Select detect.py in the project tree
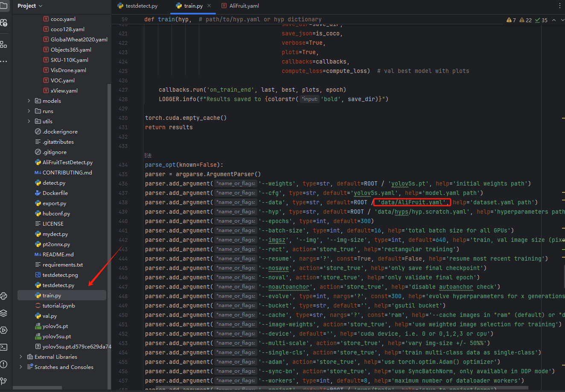565x392 pixels. point(54,183)
